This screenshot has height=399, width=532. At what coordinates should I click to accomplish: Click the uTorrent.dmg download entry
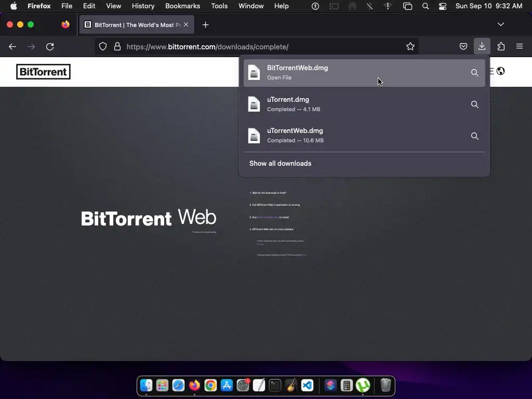click(364, 104)
